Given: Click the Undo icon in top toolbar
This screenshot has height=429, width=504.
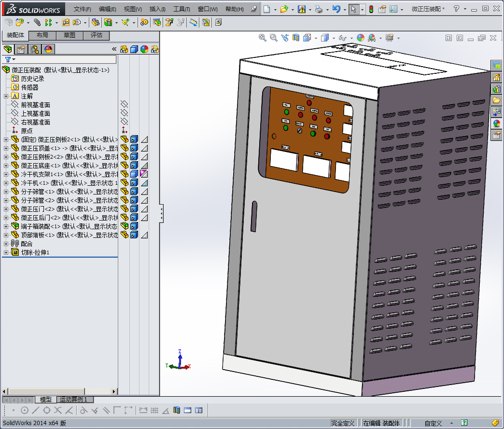Looking at the screenshot, I should (336, 9).
